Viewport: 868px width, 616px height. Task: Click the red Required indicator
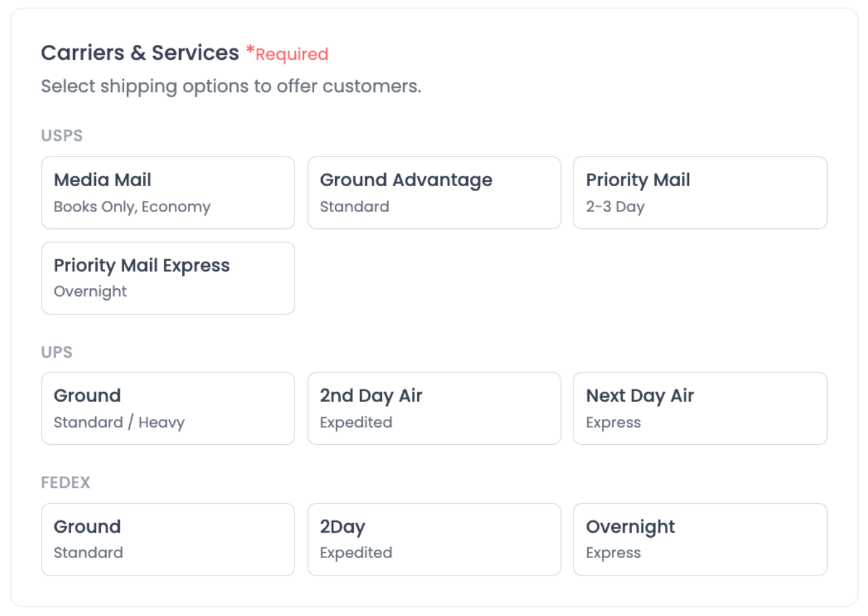[x=287, y=55]
